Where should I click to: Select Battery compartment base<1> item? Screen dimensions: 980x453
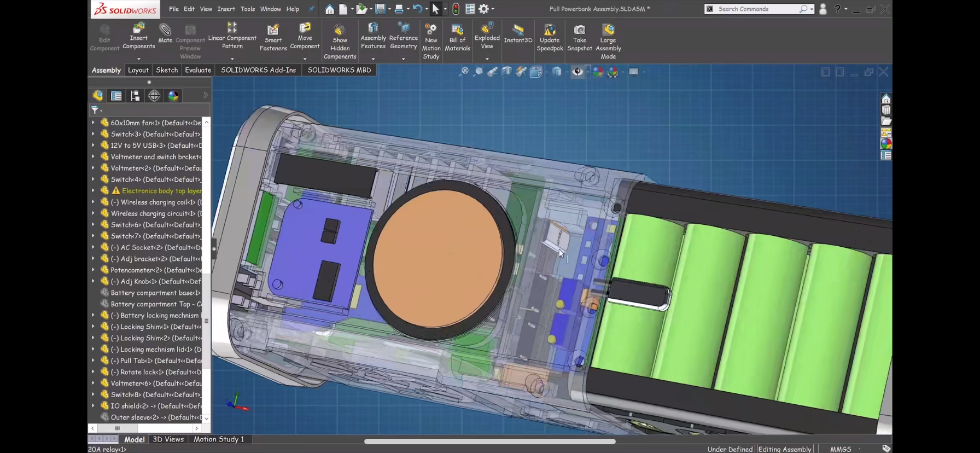(x=155, y=293)
